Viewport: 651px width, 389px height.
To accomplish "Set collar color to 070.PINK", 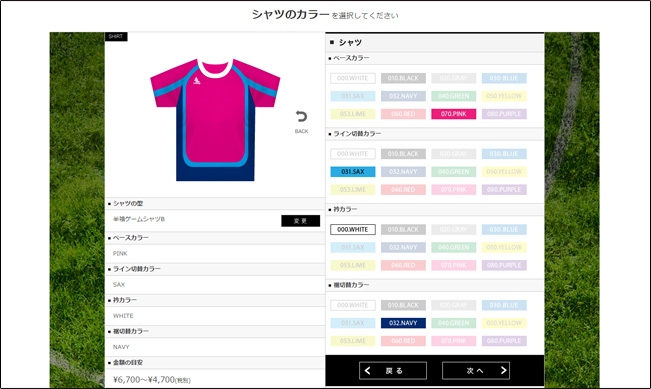I will (454, 265).
